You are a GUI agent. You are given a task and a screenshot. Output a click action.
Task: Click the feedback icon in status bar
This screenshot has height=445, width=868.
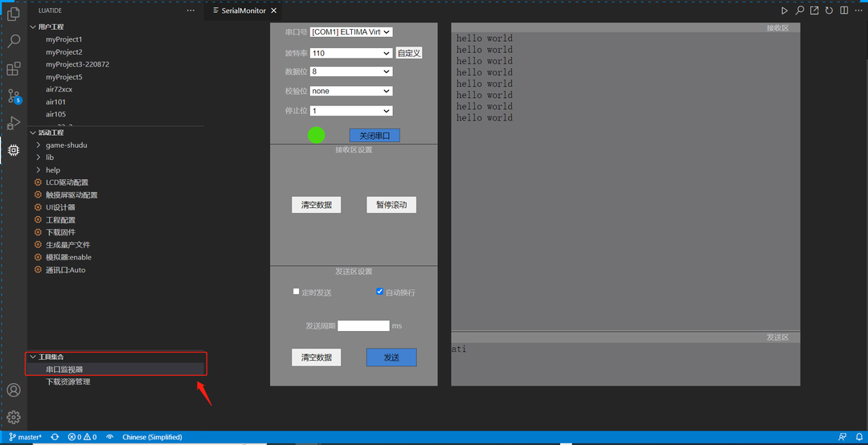[x=842, y=437]
